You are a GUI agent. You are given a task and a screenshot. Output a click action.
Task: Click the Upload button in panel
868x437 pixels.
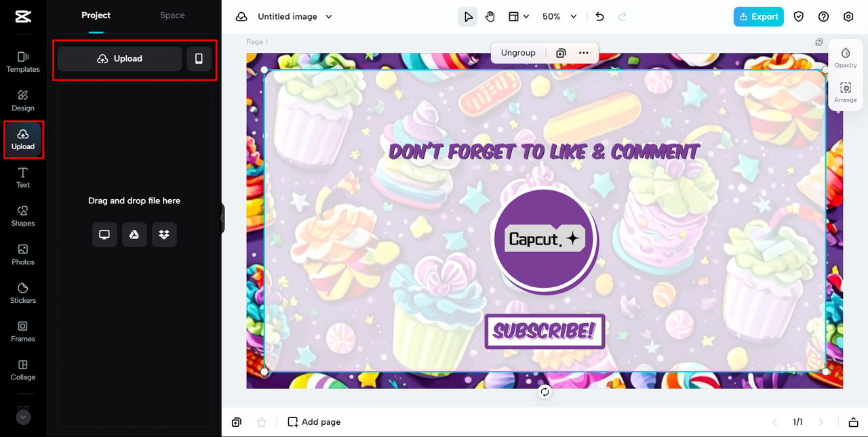coord(119,59)
